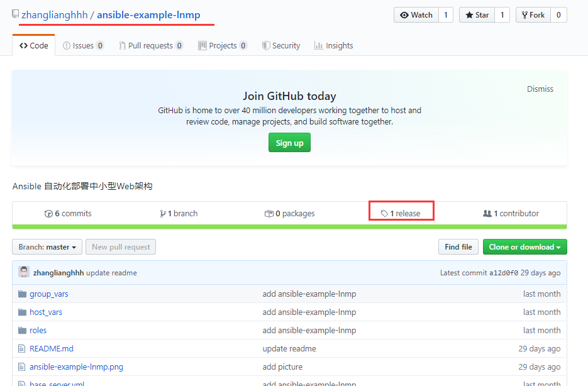
Task: Open the roles folder icon
Action: (x=23, y=331)
